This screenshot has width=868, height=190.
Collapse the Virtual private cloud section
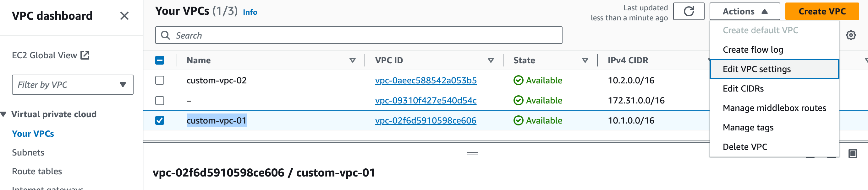pos(4,114)
